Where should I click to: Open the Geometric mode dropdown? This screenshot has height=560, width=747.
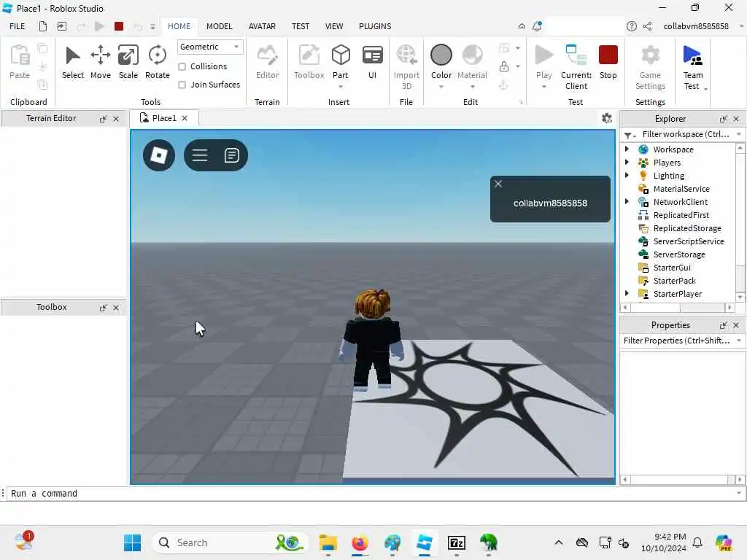pos(209,47)
